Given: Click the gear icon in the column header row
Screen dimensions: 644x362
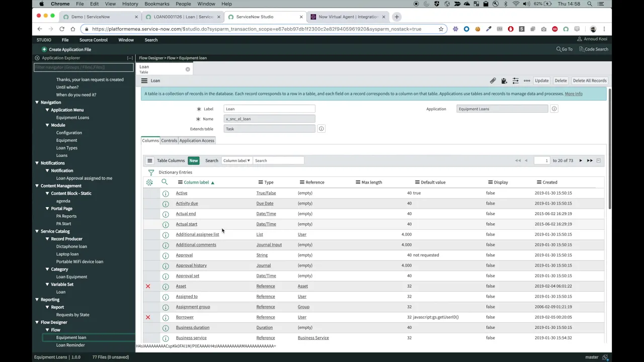Looking at the screenshot, I should (149, 182).
